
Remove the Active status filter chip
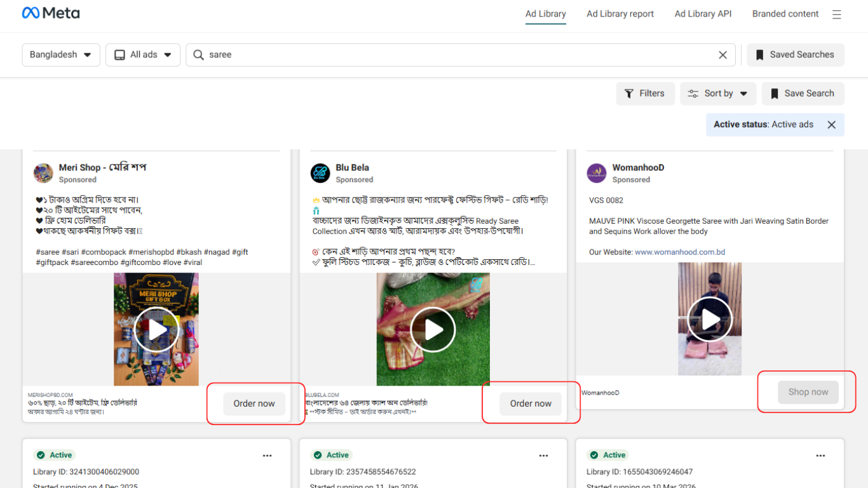831,125
